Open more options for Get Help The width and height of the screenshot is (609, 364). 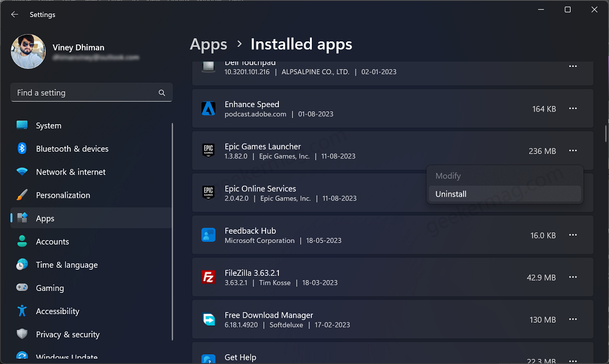pos(573,360)
